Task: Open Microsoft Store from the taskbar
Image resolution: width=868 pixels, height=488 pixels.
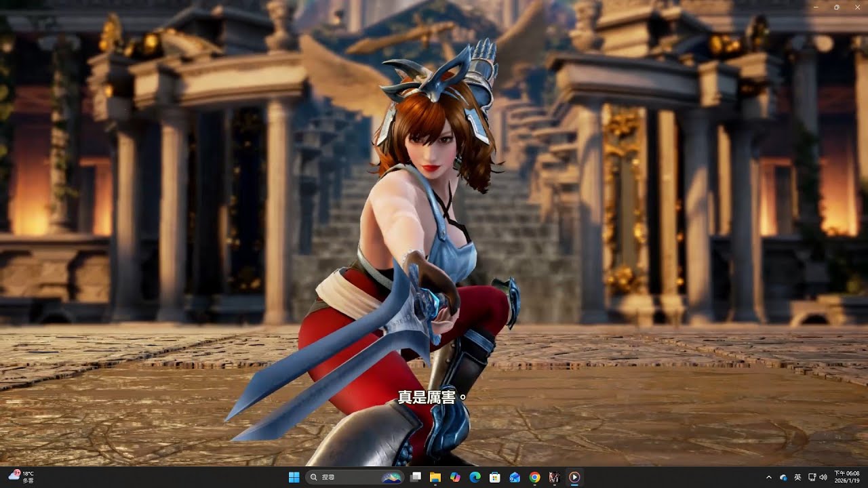Action: (x=495, y=477)
